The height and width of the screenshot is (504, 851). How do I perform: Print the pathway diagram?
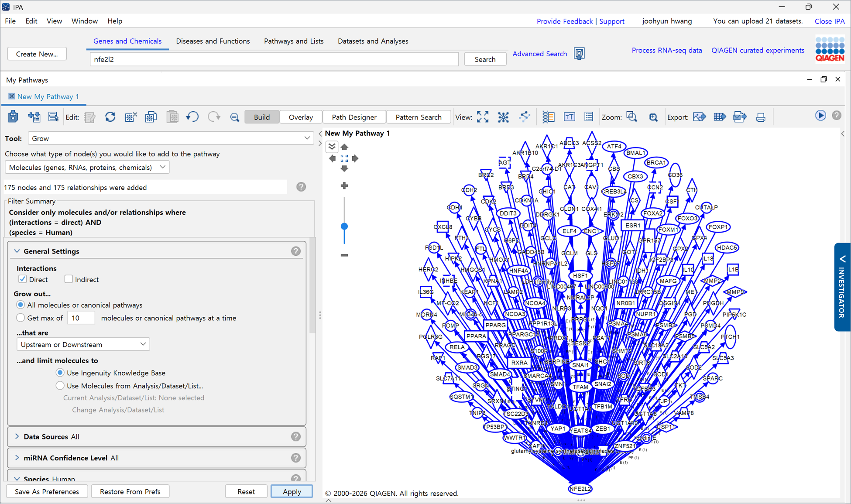(761, 117)
